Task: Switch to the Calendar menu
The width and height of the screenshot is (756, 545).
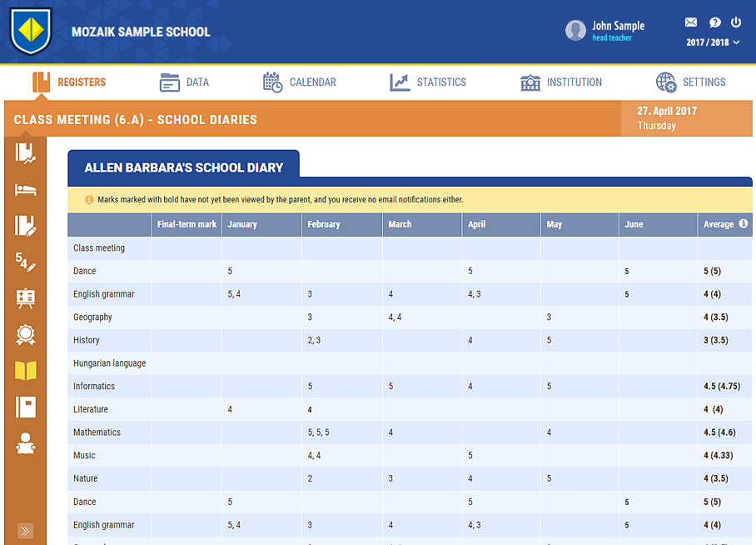Action: (300, 82)
